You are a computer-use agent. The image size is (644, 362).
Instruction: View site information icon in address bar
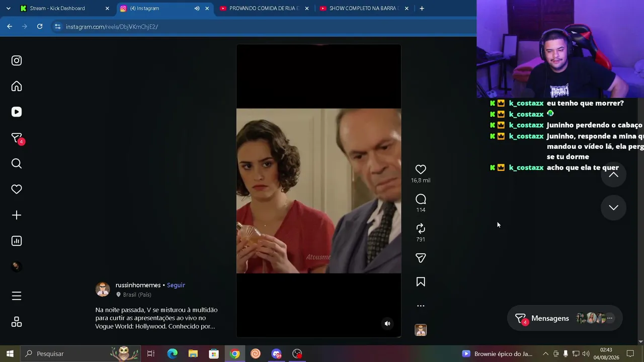click(x=57, y=27)
